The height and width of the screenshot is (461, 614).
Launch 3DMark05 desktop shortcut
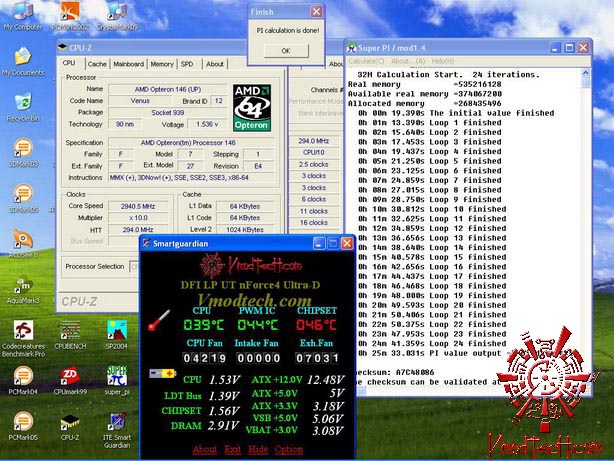[x=23, y=198]
